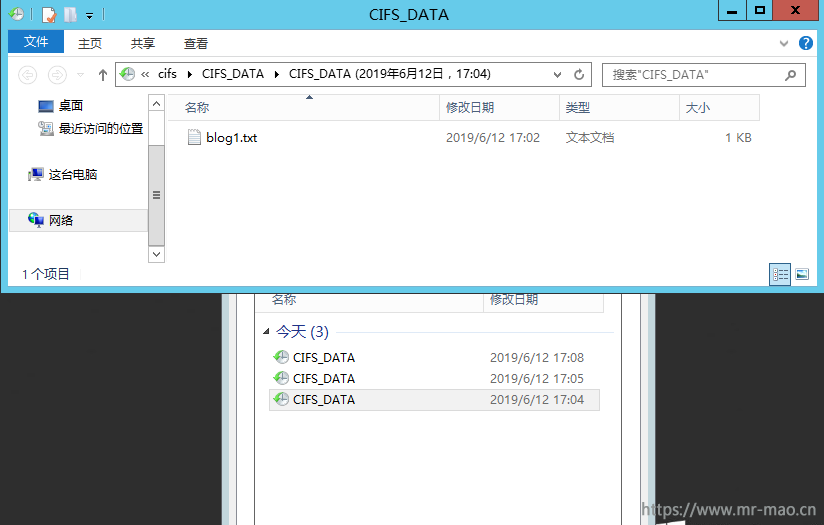
Task: Go back with the back arrow button
Action: coord(28,75)
